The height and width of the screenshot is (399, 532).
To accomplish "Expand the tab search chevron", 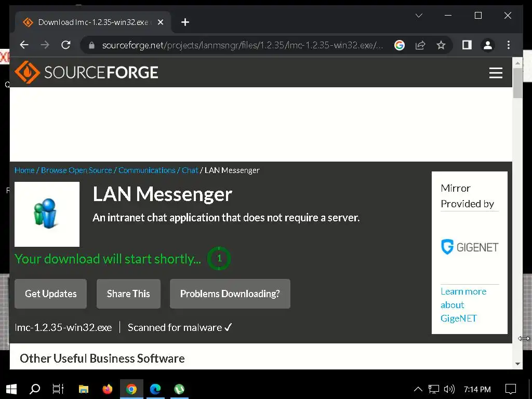I will (x=419, y=16).
